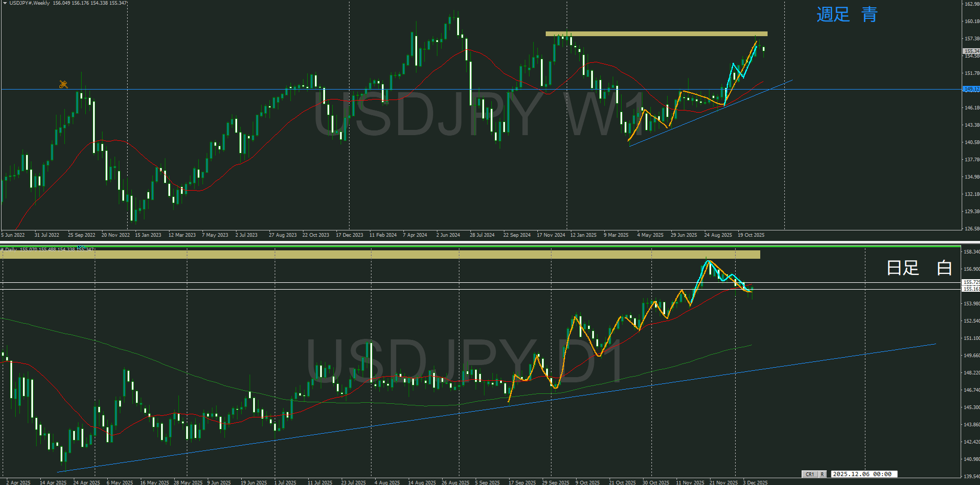Click the current price tag on weekly axis
Image resolution: width=980 pixels, height=485 pixels.
pos(971,51)
